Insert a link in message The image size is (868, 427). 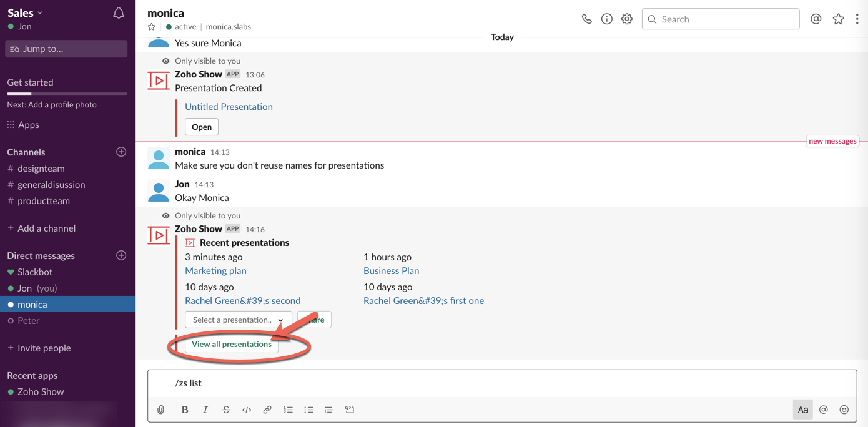coord(267,410)
